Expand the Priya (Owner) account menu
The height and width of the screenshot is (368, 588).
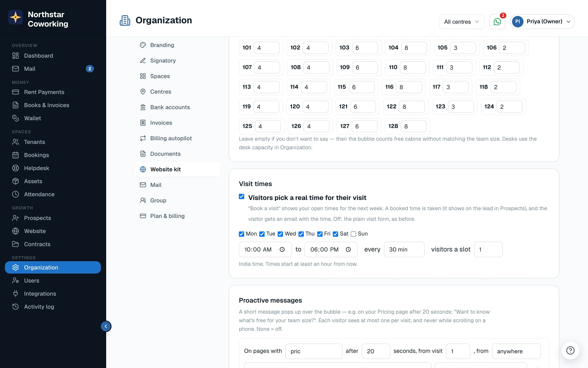542,22
